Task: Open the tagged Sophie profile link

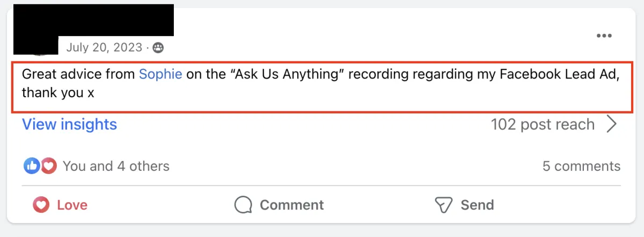Action: coord(160,74)
